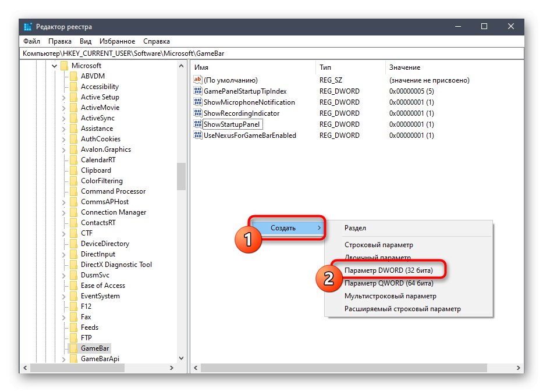
Task: Click the GameBar folder icon
Action: [73, 348]
